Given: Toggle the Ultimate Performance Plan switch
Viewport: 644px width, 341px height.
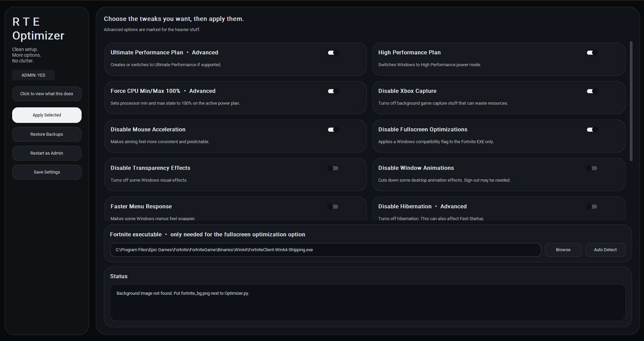Looking at the screenshot, I should 333,53.
